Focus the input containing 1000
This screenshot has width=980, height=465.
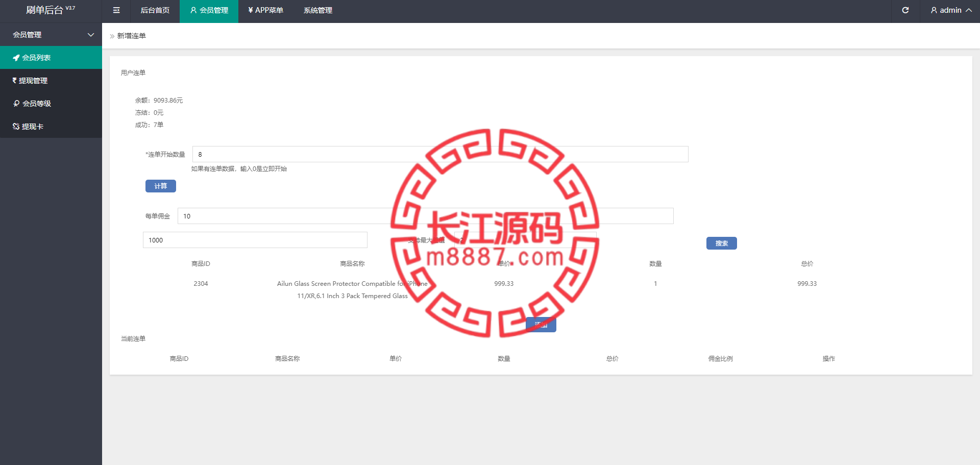pos(255,240)
